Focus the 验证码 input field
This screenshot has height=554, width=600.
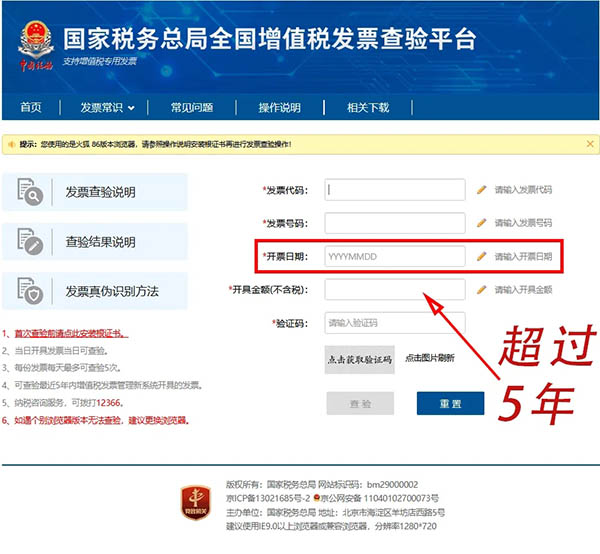(395, 323)
